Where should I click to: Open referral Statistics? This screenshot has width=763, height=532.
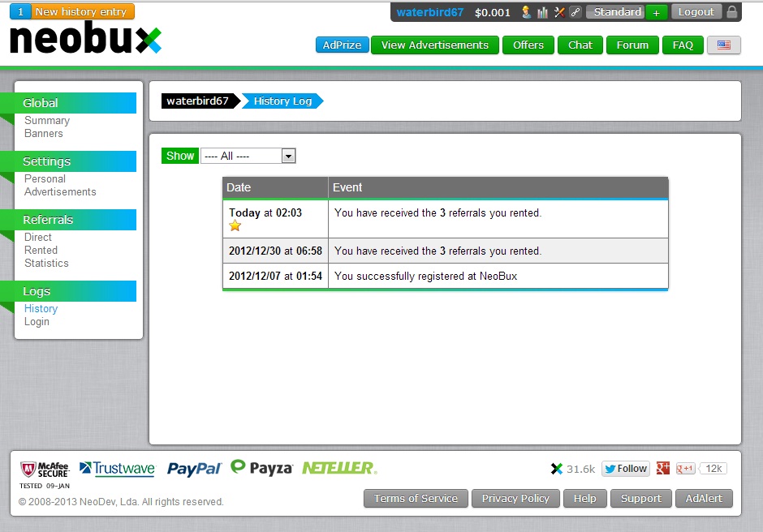click(47, 263)
